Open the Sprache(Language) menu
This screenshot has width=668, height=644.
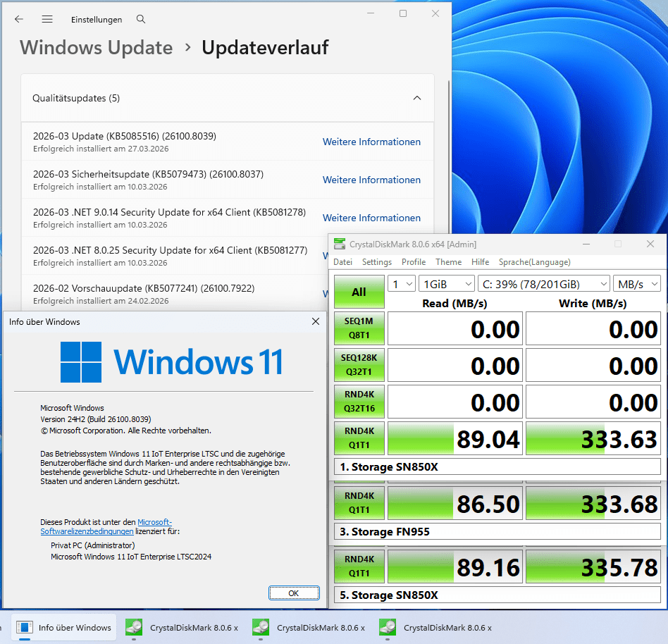[x=535, y=262]
